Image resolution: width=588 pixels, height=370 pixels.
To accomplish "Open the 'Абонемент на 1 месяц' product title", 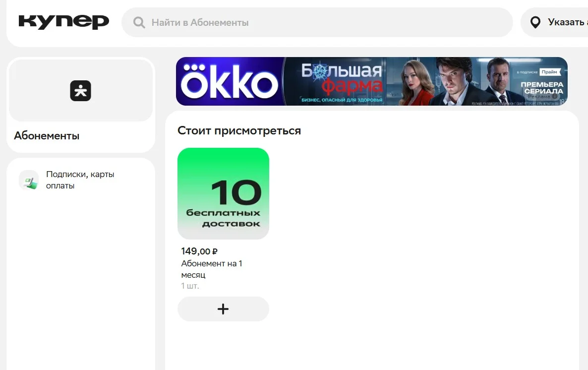I will pos(212,269).
